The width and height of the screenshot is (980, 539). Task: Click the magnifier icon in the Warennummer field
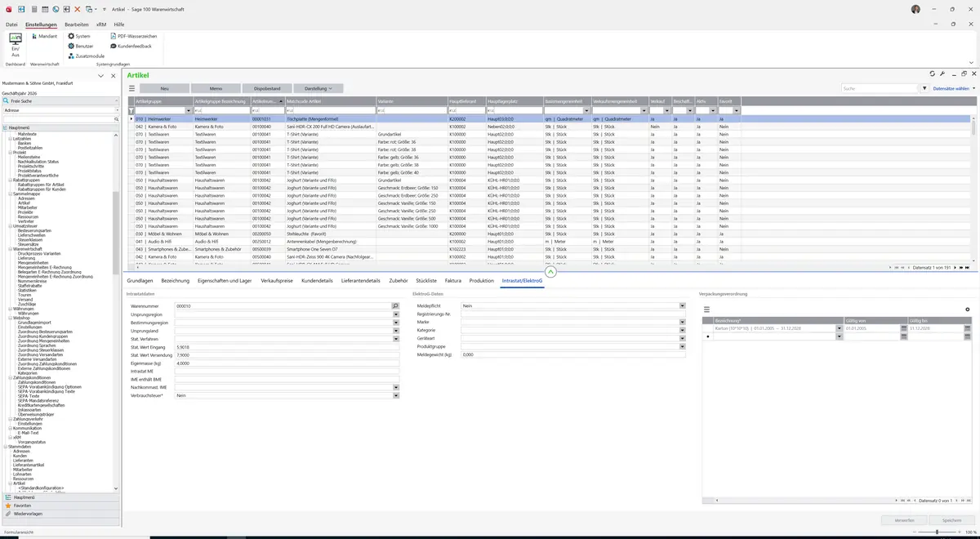pyautogui.click(x=395, y=305)
